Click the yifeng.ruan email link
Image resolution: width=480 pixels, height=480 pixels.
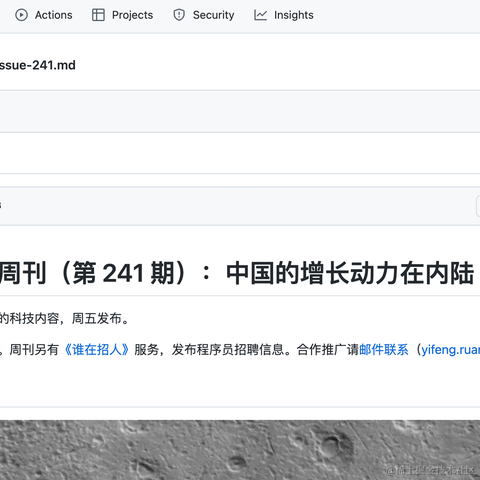point(451,350)
